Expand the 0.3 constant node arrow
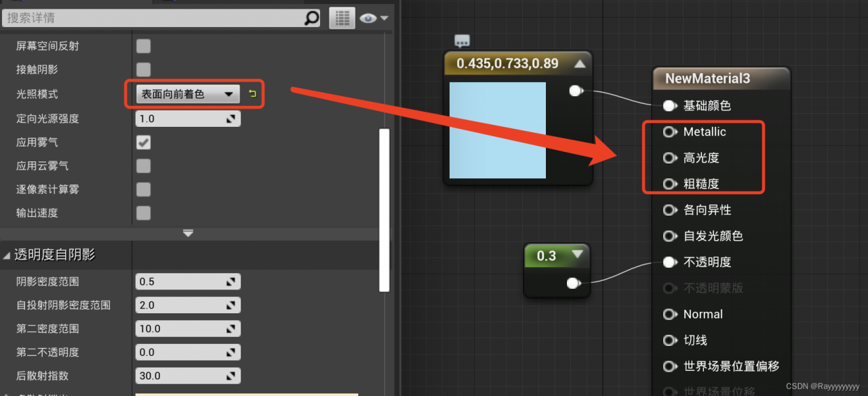This screenshot has width=868, height=396. pyautogui.click(x=577, y=255)
